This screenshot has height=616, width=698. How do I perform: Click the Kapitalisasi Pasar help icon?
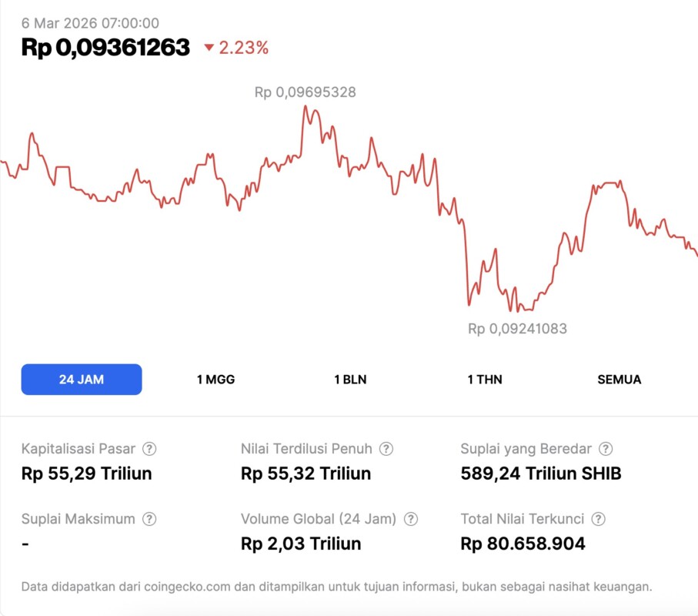pos(150,448)
